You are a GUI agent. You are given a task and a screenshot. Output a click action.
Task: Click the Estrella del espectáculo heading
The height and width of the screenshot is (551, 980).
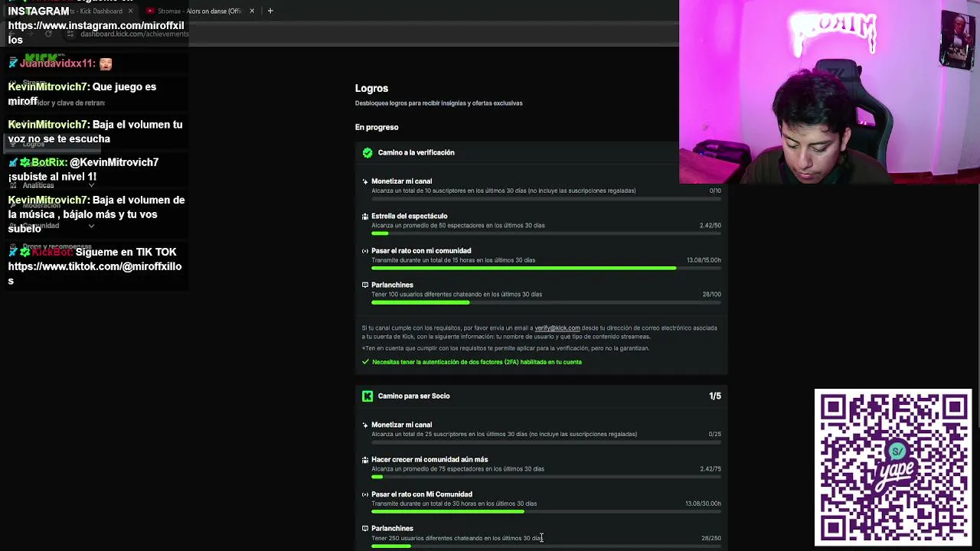click(x=410, y=216)
